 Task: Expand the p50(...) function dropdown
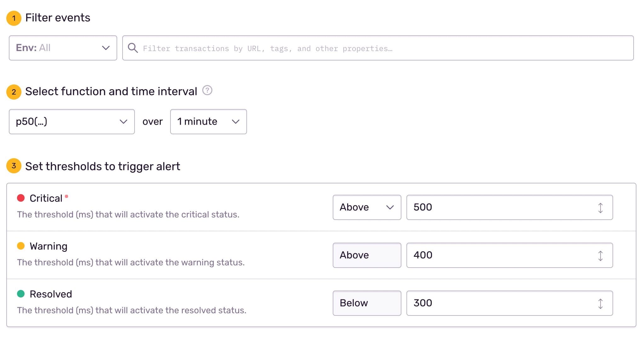click(72, 122)
